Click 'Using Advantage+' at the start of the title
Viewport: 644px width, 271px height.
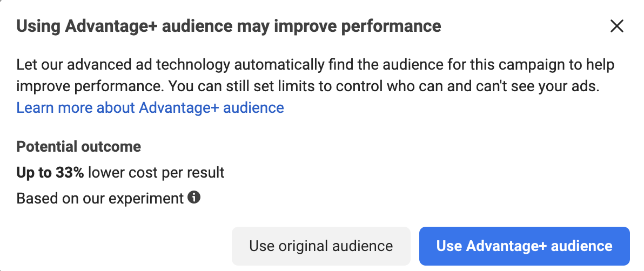tap(86, 26)
